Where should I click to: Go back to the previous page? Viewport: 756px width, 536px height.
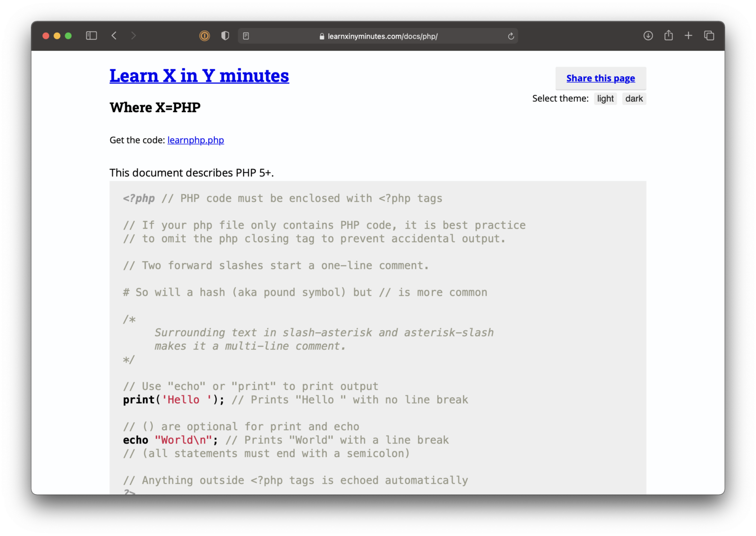[114, 36]
